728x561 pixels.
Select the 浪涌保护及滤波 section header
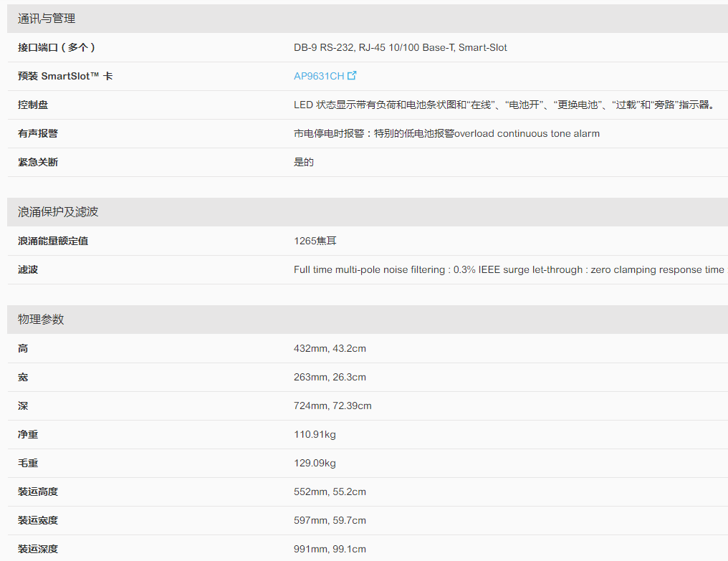click(58, 212)
